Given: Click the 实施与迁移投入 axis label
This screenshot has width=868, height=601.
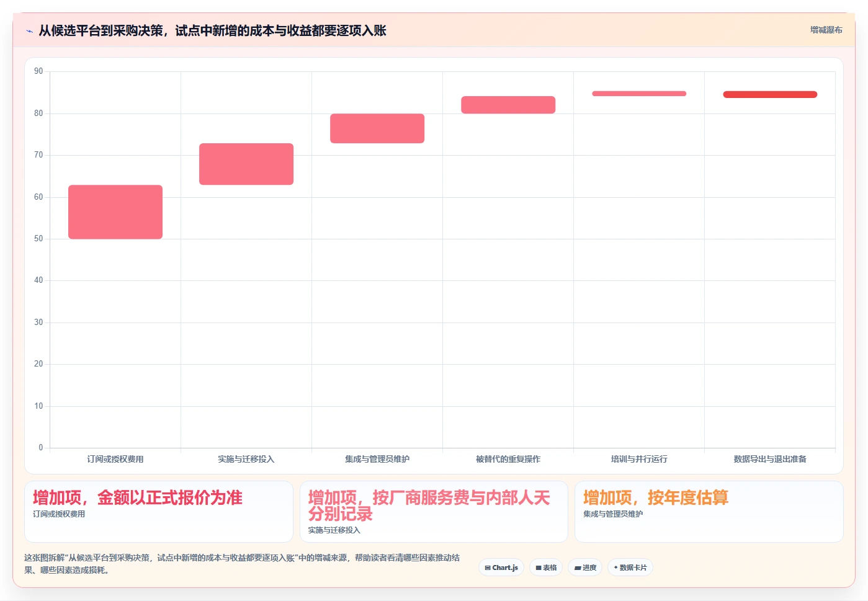Looking at the screenshot, I should click(x=246, y=459).
